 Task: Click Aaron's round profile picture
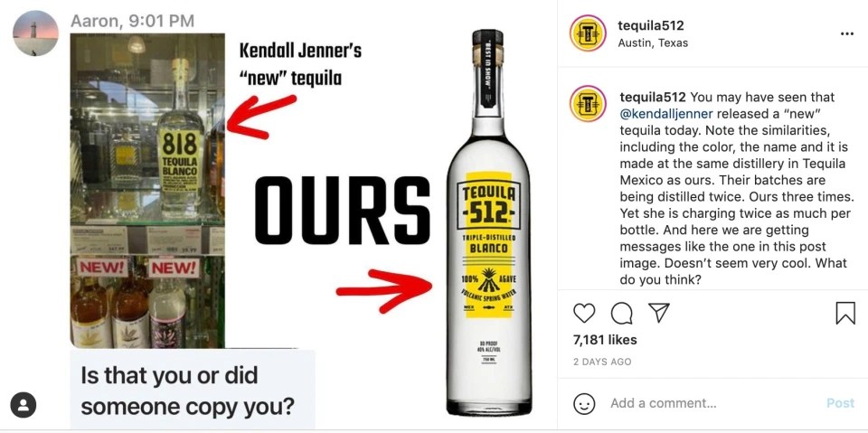[36, 33]
